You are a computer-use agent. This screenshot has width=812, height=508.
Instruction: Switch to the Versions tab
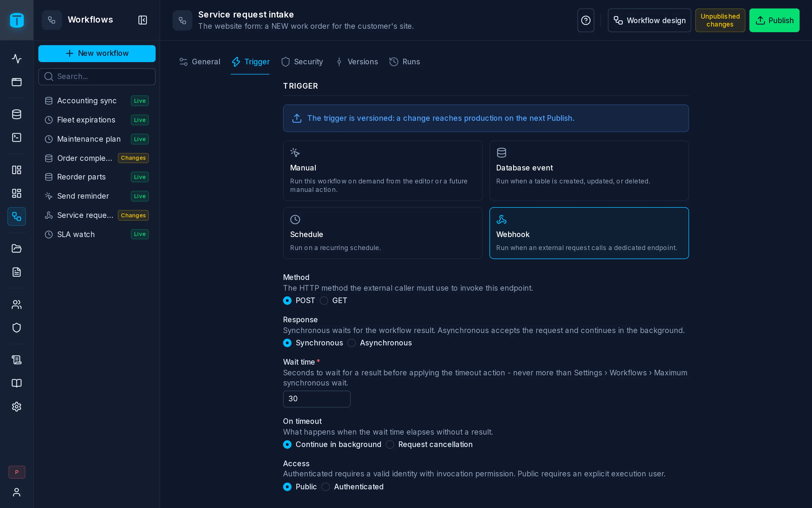tap(357, 62)
